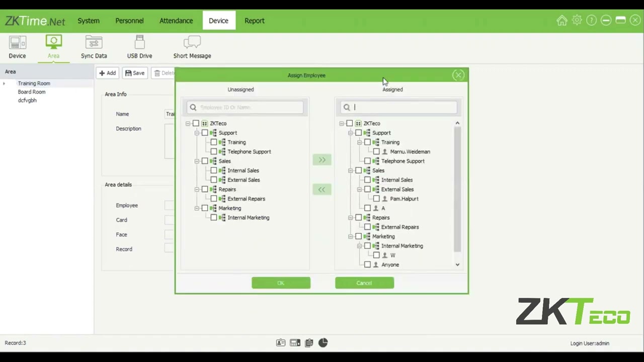
Task: Expand Training Room in Area list
Action: pos(4,83)
